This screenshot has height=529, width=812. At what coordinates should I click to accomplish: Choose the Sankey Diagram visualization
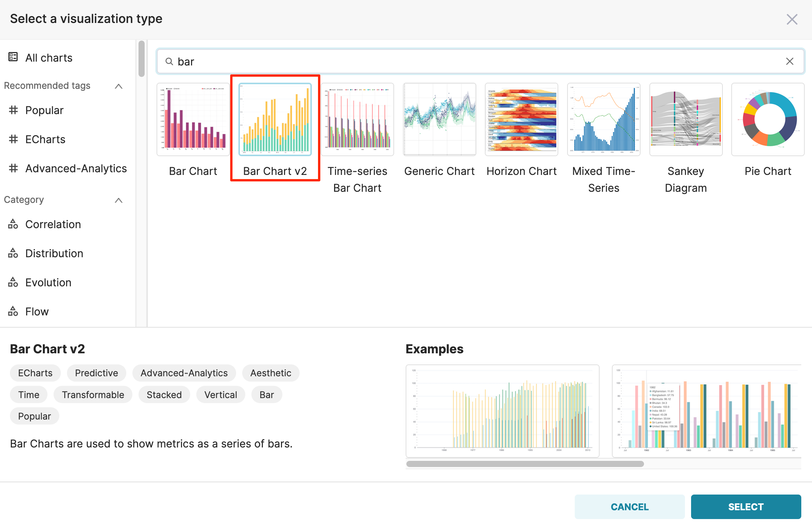pos(686,119)
